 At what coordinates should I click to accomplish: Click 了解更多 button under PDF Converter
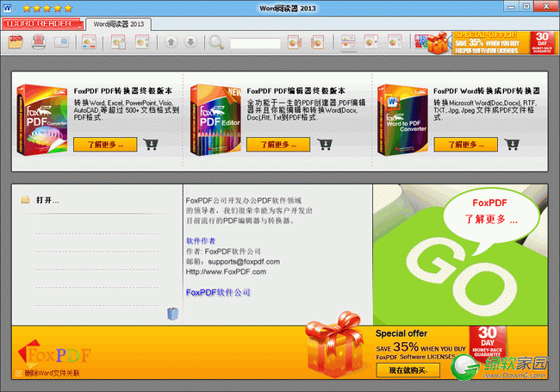[105, 145]
